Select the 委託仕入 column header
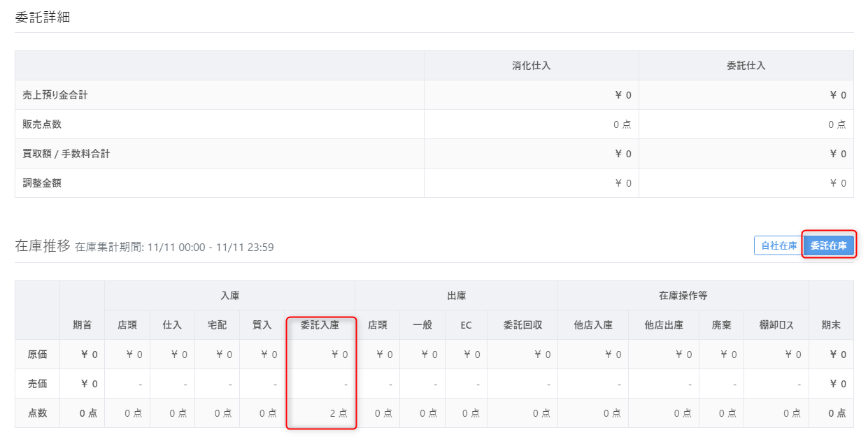Viewport: 868px width, 444px height. click(x=746, y=66)
